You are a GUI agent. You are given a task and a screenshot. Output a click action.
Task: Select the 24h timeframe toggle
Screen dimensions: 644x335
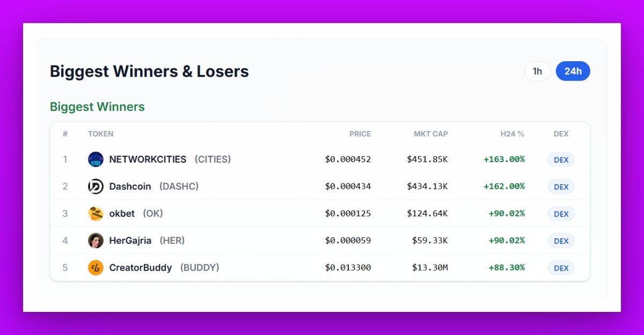tap(573, 71)
